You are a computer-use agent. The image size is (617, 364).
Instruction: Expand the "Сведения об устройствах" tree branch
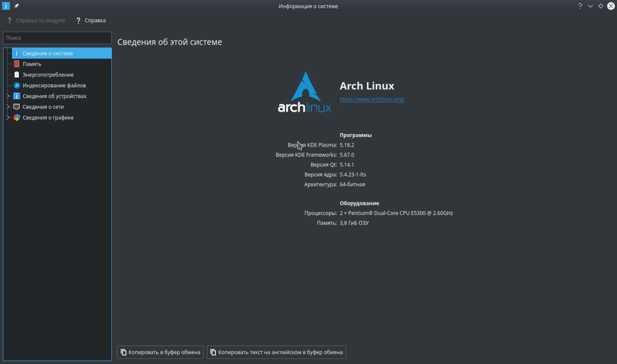click(8, 96)
